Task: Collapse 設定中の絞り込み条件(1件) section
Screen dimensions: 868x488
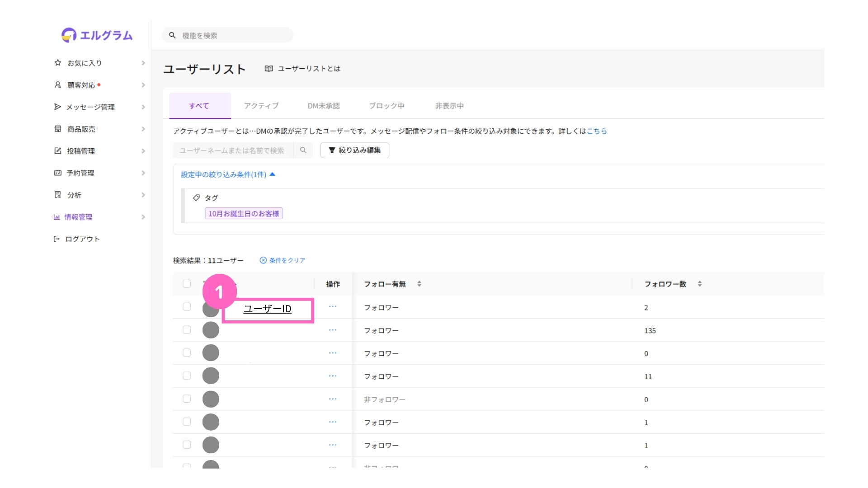Action: pos(228,175)
